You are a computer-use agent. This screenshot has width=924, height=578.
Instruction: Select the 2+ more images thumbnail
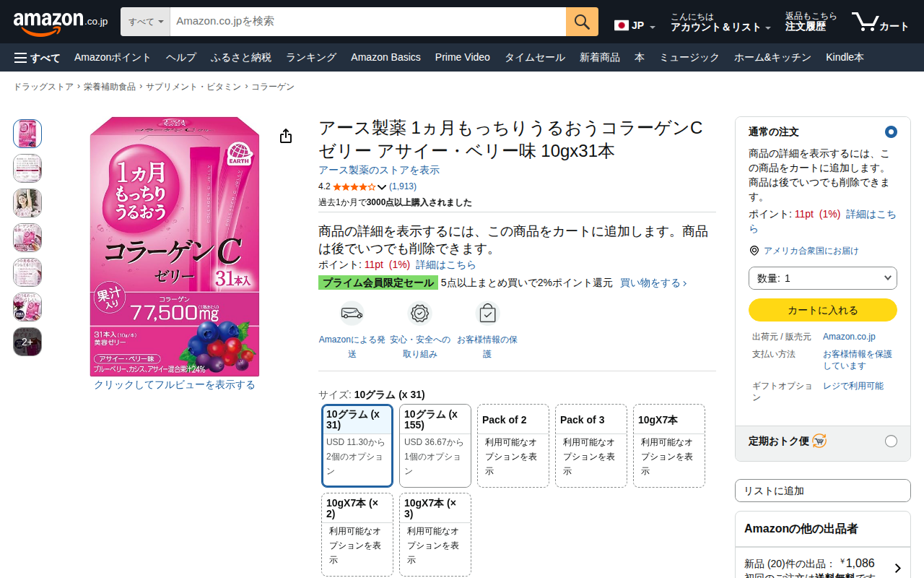coord(27,342)
